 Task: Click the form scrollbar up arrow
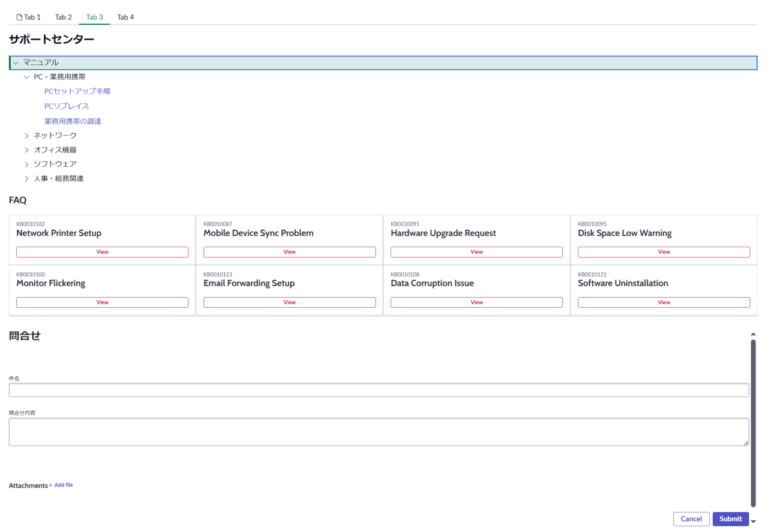pos(753,334)
